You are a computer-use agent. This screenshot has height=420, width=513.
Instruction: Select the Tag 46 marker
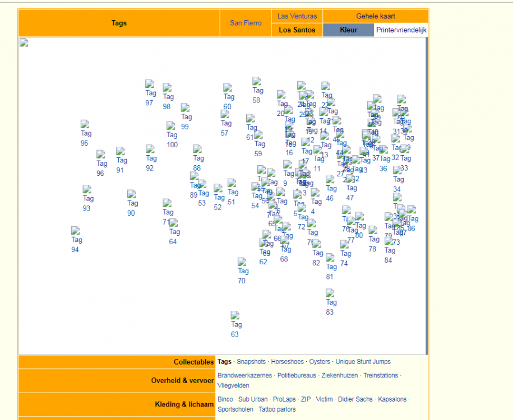pos(331,189)
